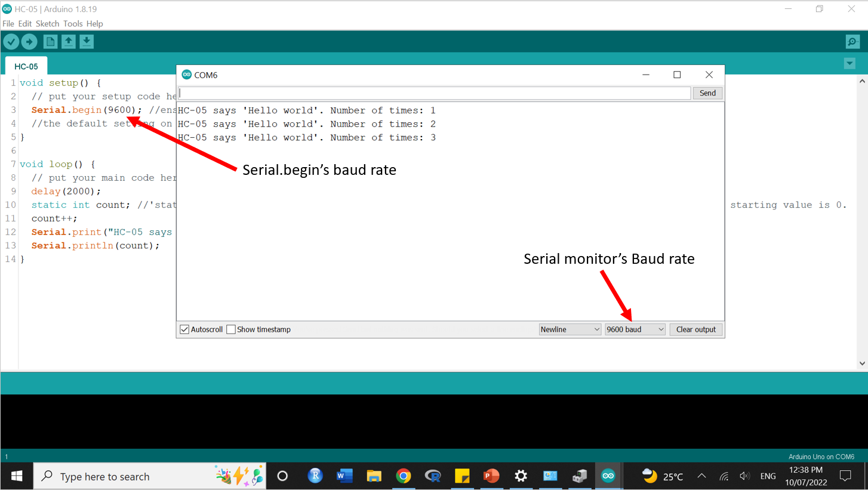Open Cortana circle icon on taskbar
Image resolution: width=868 pixels, height=490 pixels.
283,476
